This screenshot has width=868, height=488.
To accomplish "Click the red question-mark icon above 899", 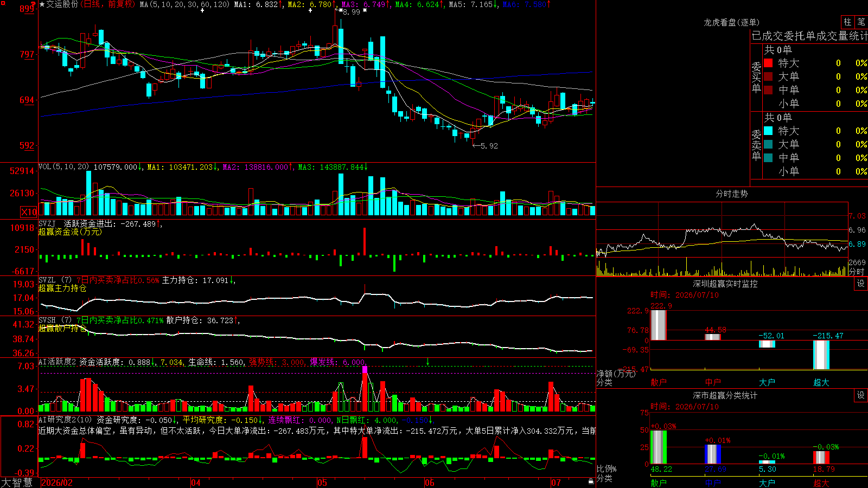I will [33, 4].
